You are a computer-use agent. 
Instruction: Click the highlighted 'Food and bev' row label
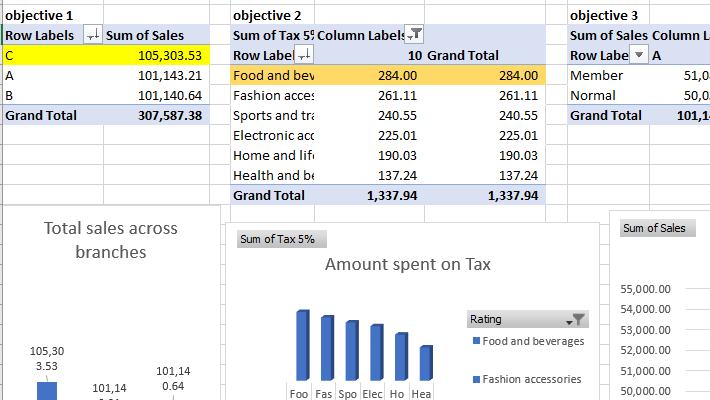click(272, 75)
